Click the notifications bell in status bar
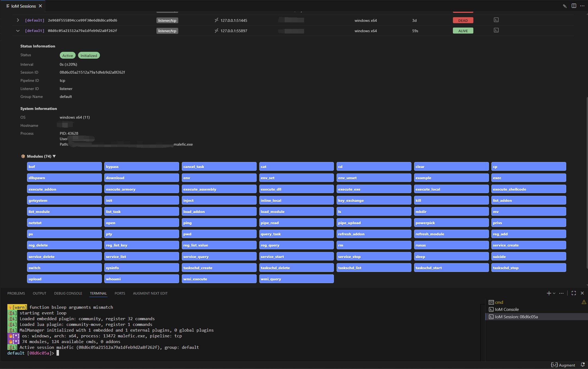588x369 pixels. [583, 365]
